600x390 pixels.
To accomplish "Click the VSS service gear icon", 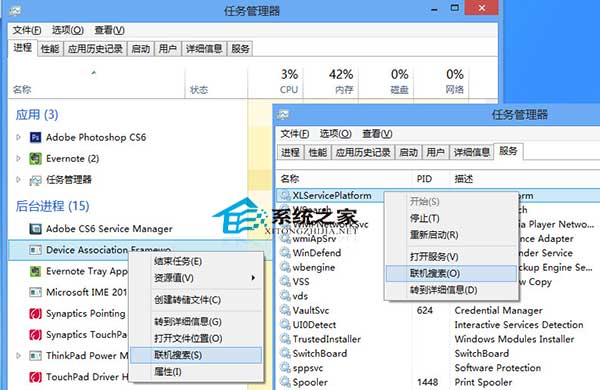I will (285, 282).
